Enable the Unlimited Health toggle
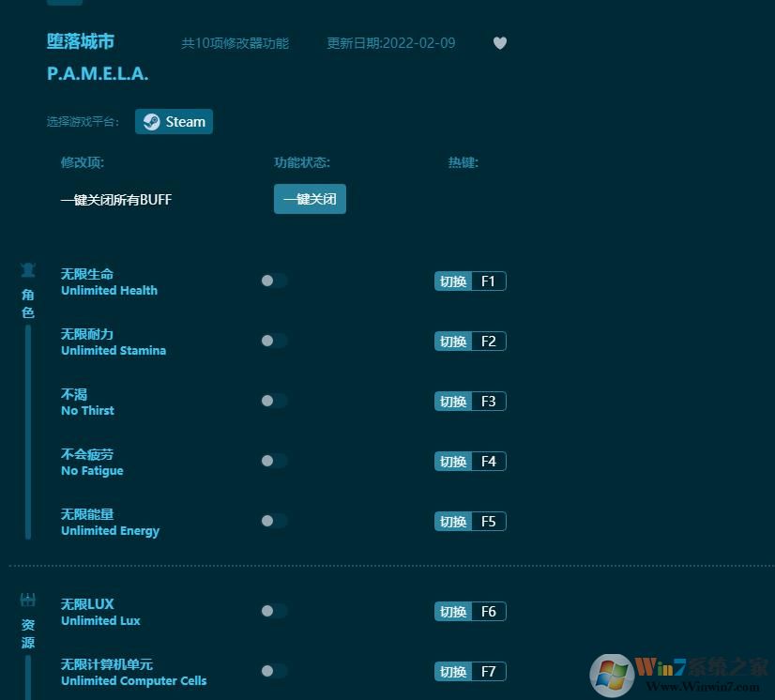 (273, 281)
